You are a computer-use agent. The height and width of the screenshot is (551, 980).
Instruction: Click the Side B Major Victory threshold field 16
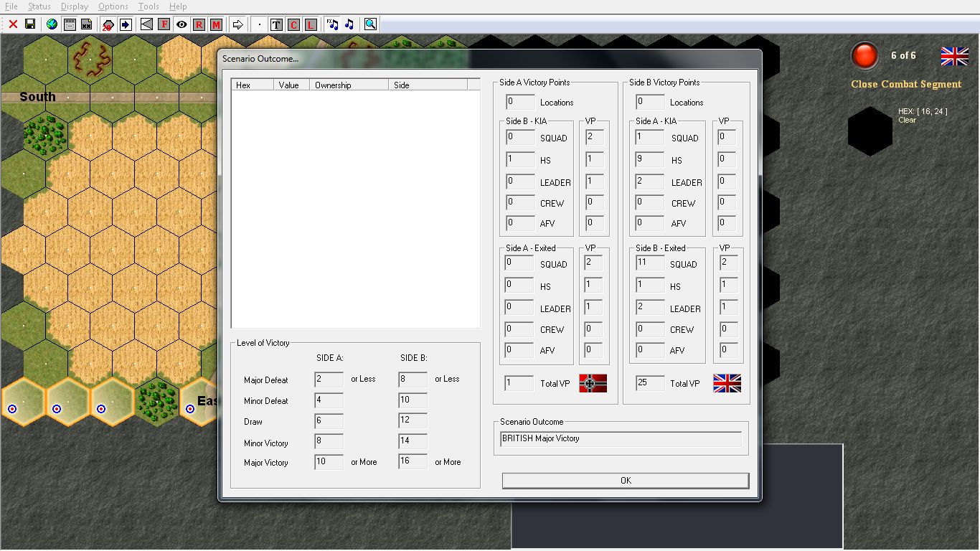[x=413, y=462]
